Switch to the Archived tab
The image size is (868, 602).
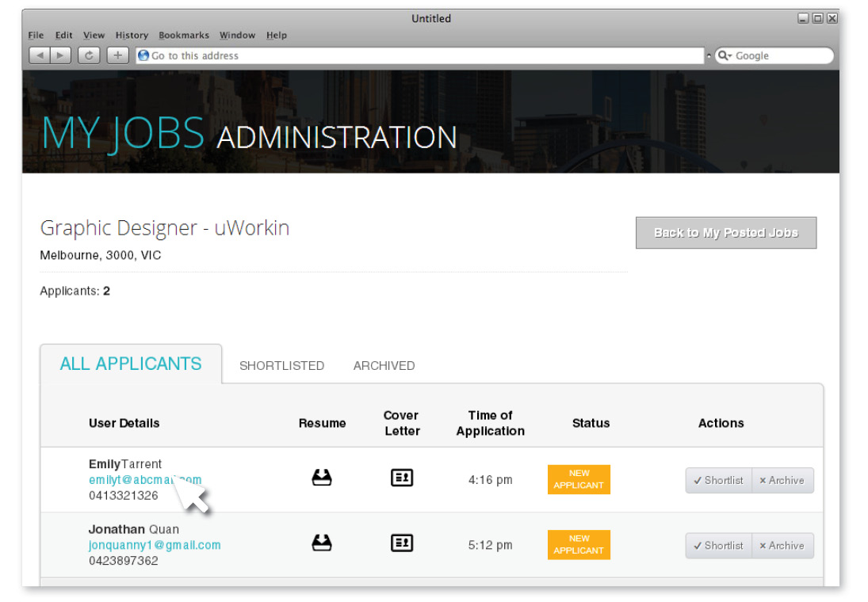click(384, 366)
